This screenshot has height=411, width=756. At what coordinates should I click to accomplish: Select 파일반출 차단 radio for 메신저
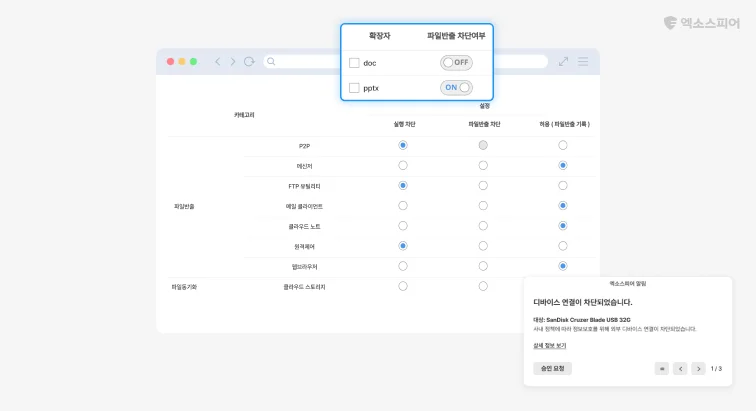[x=483, y=165]
